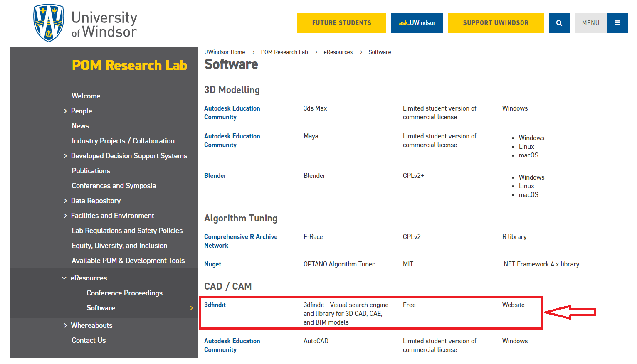
Task: Expand the Whereabouts chevron
Action: [65, 325]
